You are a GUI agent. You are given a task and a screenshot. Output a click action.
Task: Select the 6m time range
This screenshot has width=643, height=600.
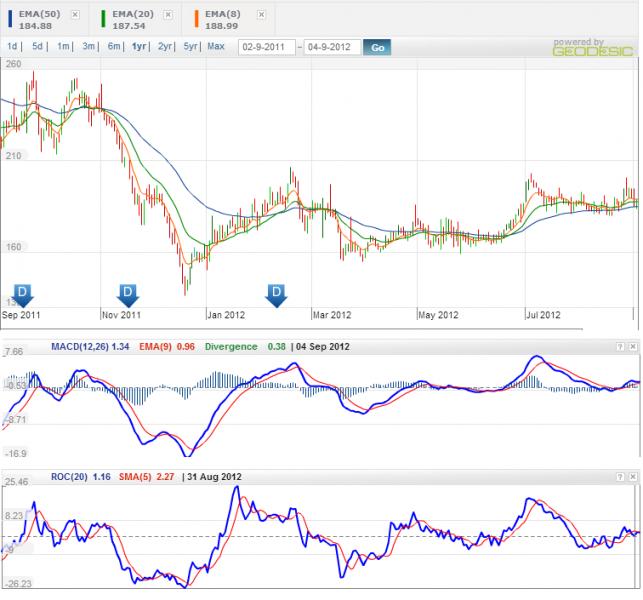[114, 46]
